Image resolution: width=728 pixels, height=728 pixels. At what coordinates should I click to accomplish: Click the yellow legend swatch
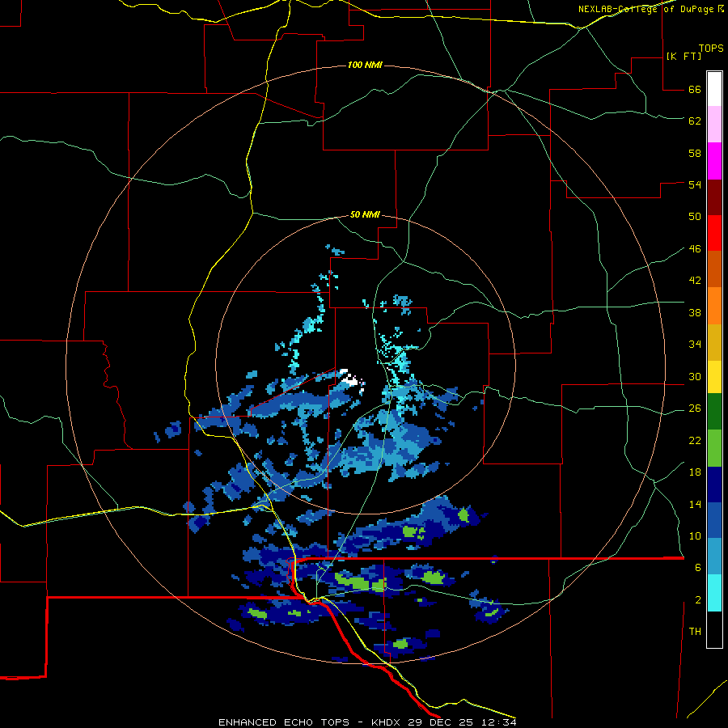[x=714, y=377]
